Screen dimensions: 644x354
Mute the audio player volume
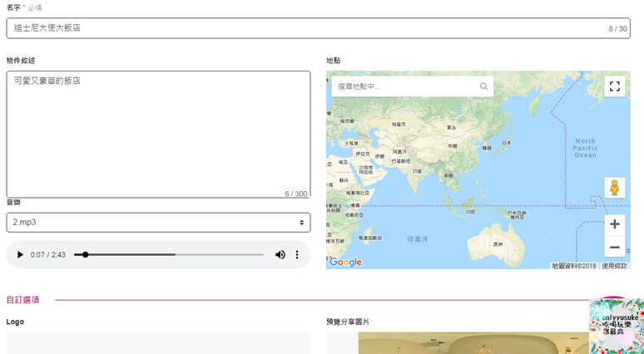click(x=280, y=255)
